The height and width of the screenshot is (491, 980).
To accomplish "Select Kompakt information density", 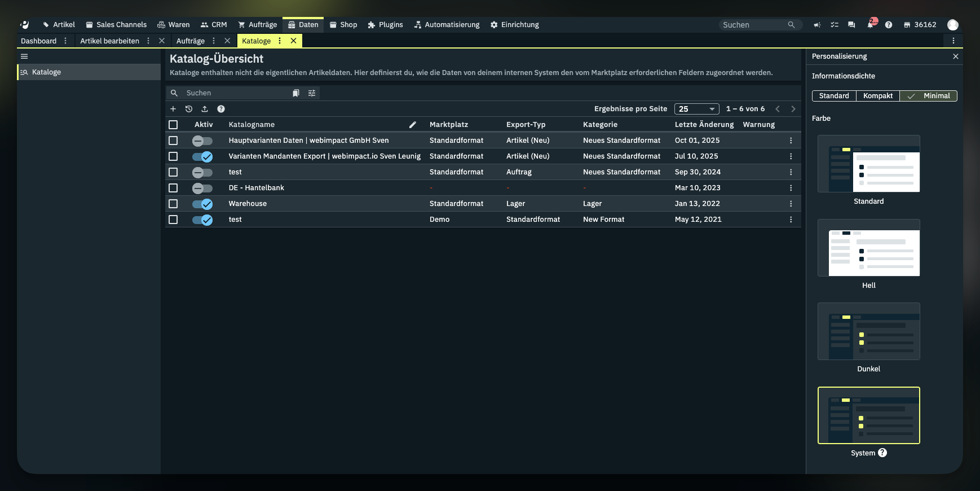I will point(877,96).
